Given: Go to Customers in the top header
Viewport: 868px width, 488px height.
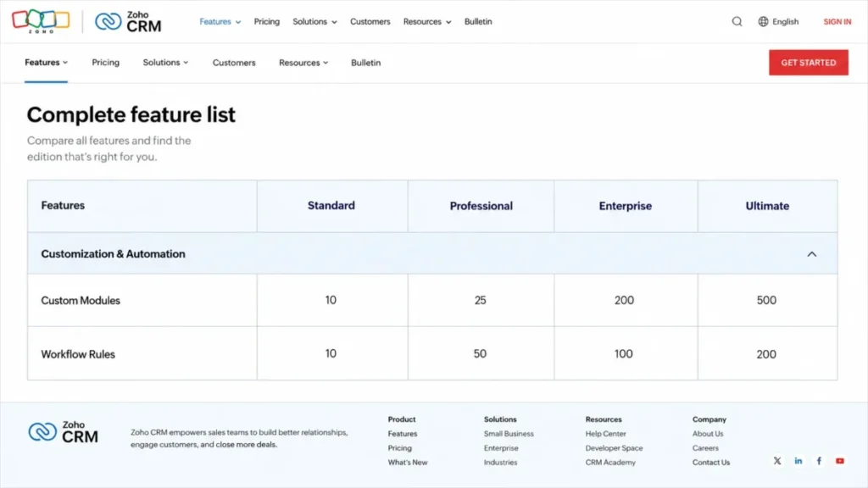Looking at the screenshot, I should click(370, 21).
